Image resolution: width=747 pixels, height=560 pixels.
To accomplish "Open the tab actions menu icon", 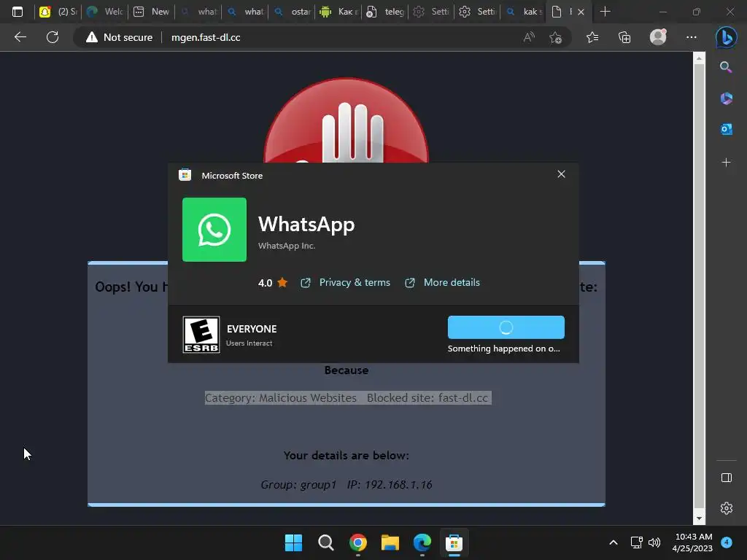I will tap(18, 12).
